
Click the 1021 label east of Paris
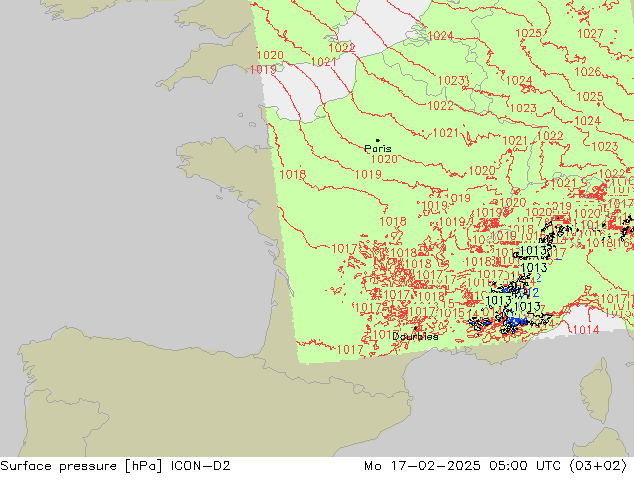tap(446, 133)
